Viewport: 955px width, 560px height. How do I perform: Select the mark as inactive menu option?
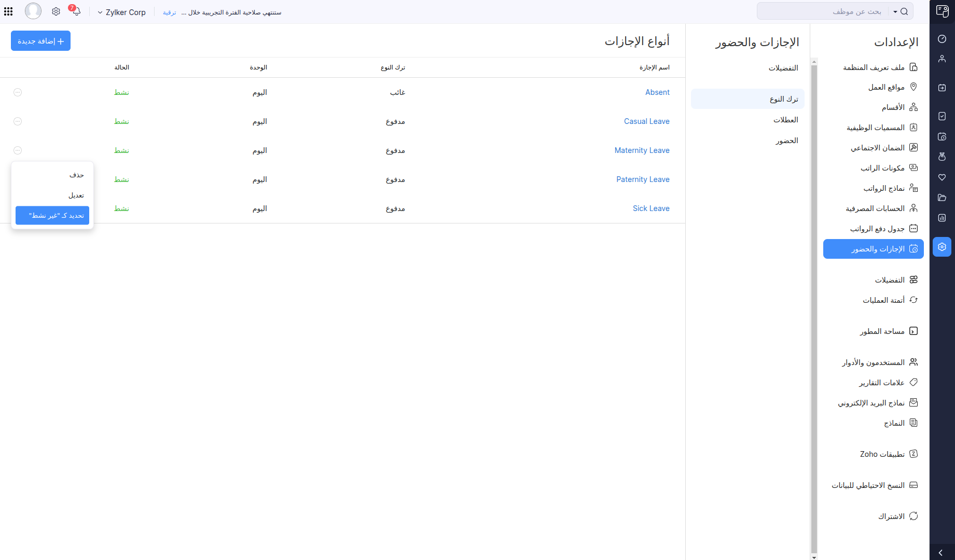[52, 216]
